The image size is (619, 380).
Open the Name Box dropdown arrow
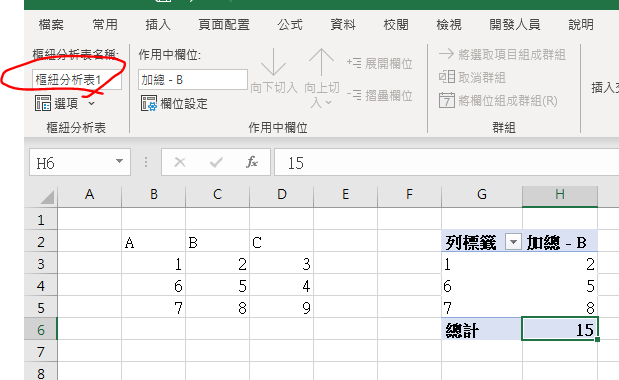[x=119, y=162]
